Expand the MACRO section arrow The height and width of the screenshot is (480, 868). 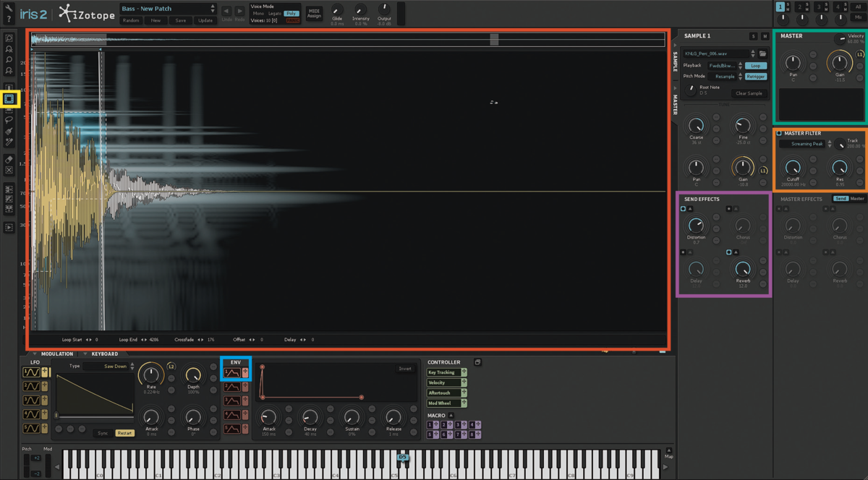(451, 415)
